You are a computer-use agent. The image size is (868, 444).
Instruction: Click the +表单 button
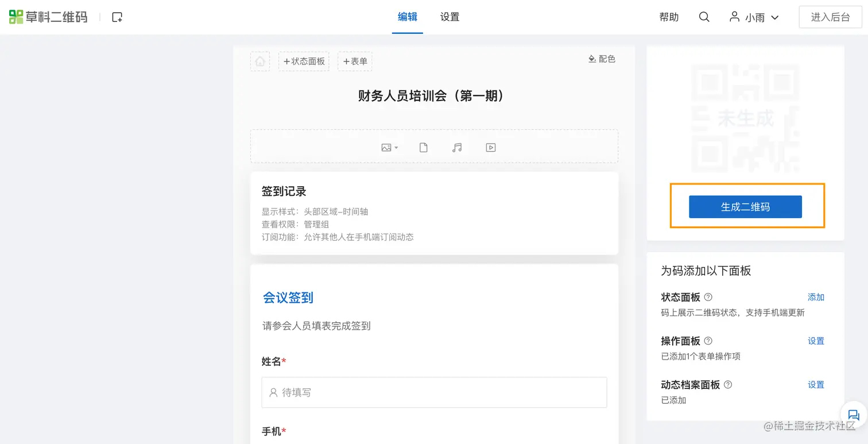tap(355, 61)
